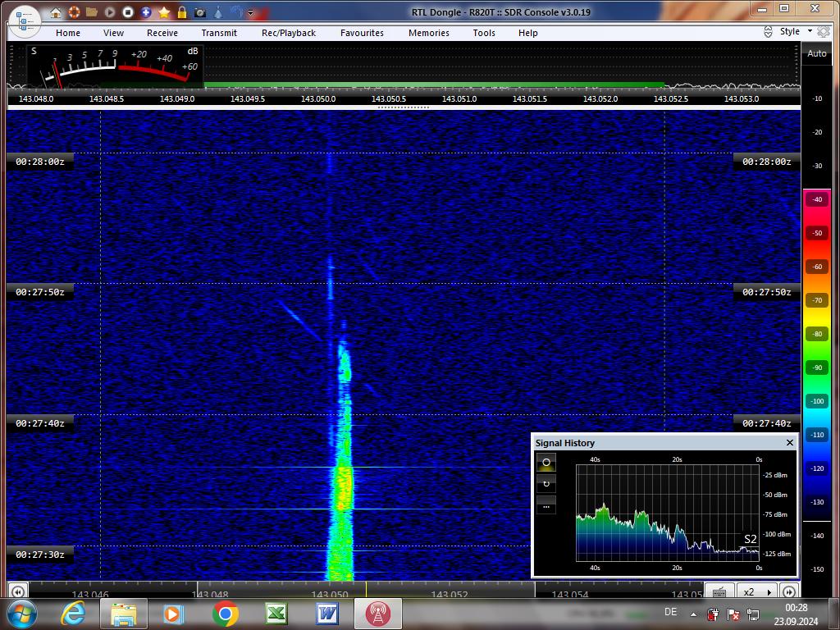Click the blue plus icon in quick toolbar
Screen dimensions: 840x630
click(146, 11)
